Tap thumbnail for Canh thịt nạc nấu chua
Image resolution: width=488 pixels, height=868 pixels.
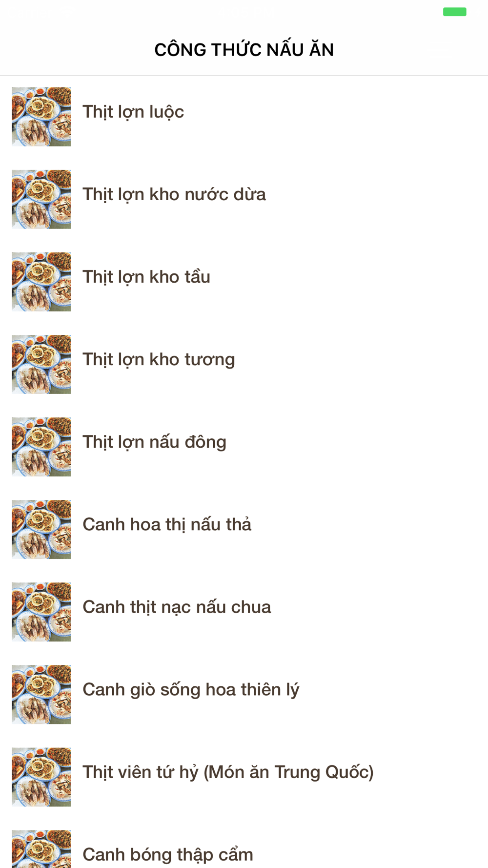(41, 612)
